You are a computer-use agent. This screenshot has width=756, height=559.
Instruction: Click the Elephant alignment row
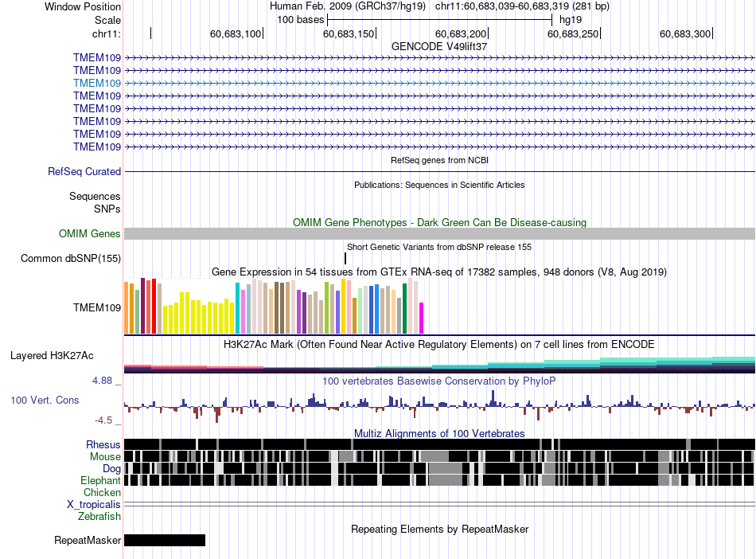coord(440,480)
